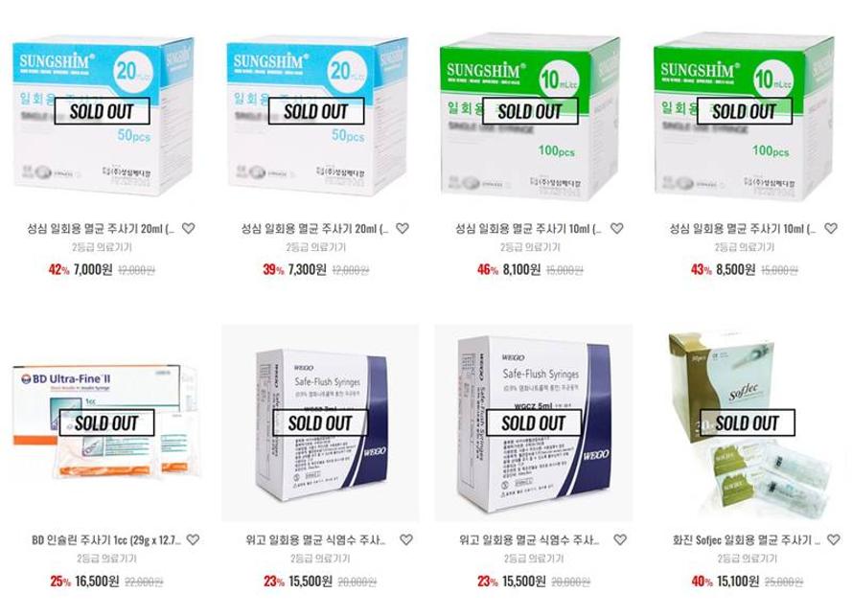The width and height of the screenshot is (852, 616).
Task: Open the Sofjec syringe product image
Action: point(748,423)
